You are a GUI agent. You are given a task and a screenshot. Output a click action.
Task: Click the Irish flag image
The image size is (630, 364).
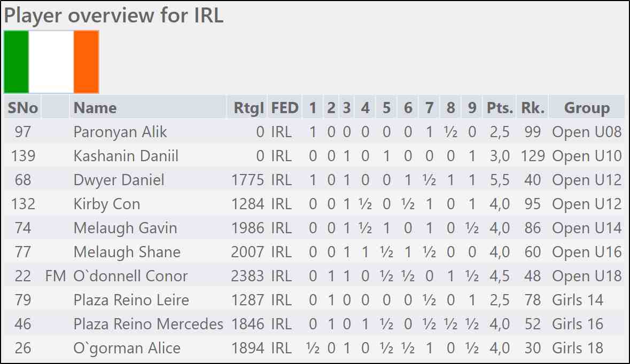pos(51,62)
